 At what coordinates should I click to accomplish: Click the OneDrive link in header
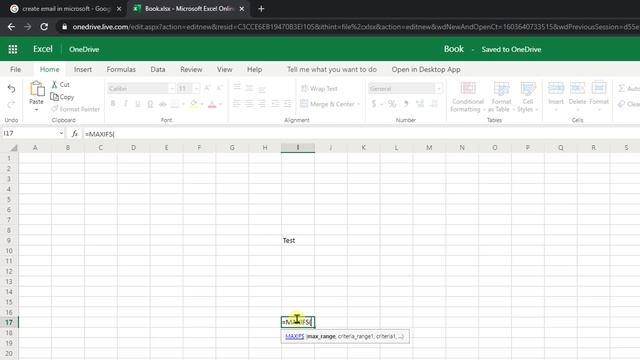[84, 49]
